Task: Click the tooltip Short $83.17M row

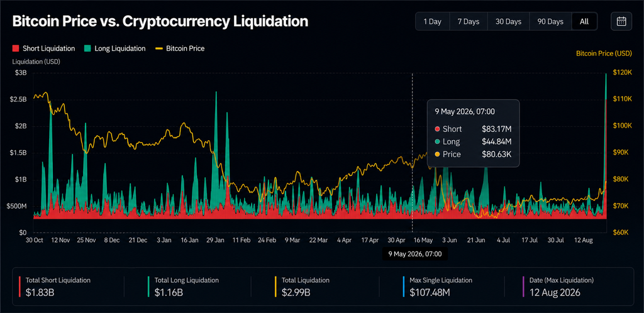Action: 473,129
